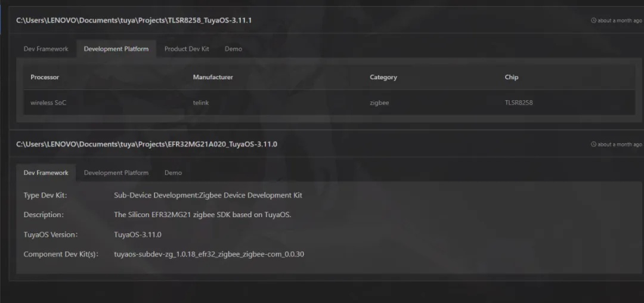Click the 'Description:' label

44,215
